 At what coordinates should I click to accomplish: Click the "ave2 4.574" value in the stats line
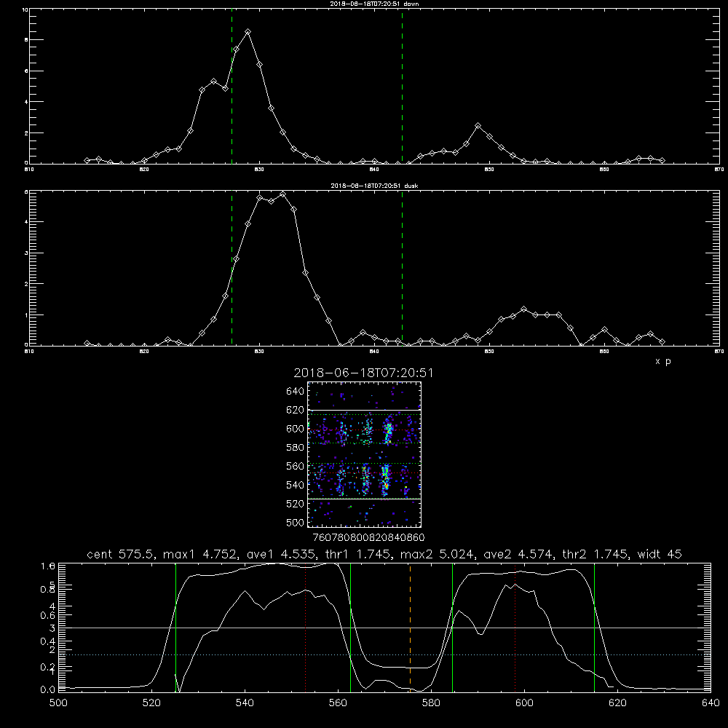pos(518,554)
